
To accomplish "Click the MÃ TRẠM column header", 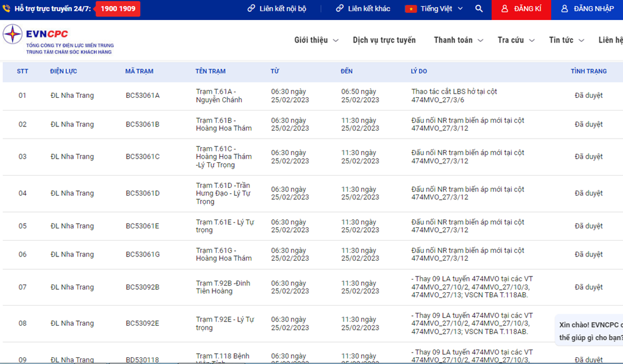I will click(139, 71).
